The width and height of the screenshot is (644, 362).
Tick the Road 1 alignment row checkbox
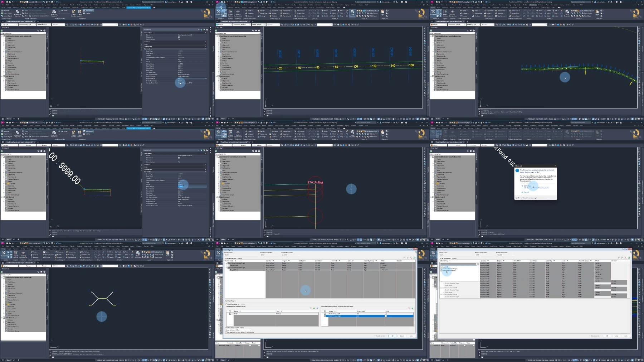pos(230,314)
